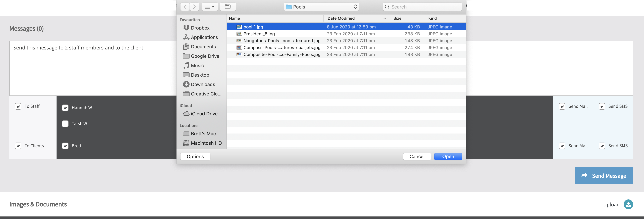Click the Composite-Pool file thumbnail icon
Viewport: 644px width, 219px height.
coord(239,54)
